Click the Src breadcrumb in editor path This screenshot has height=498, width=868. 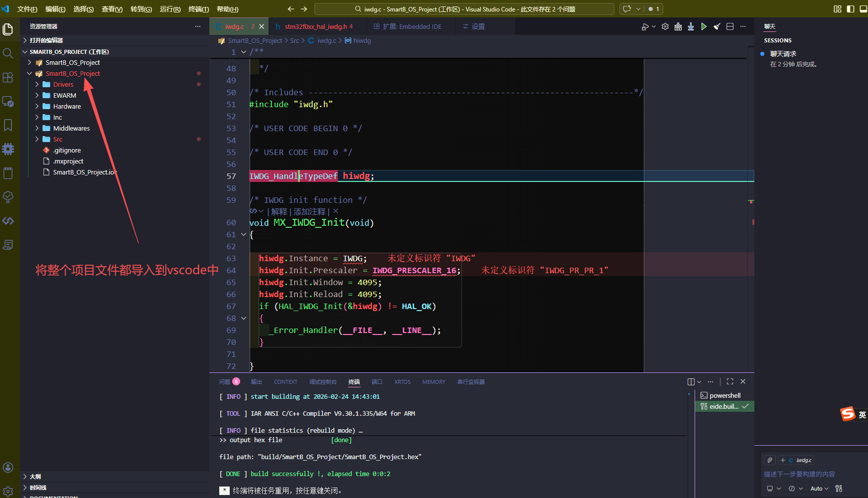[x=294, y=41]
